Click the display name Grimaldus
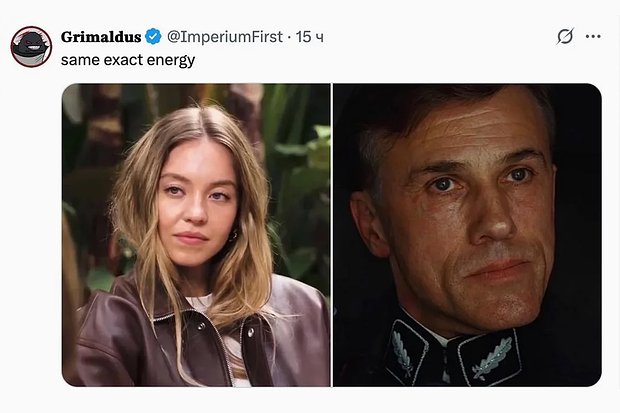620x413 pixels. [x=100, y=37]
